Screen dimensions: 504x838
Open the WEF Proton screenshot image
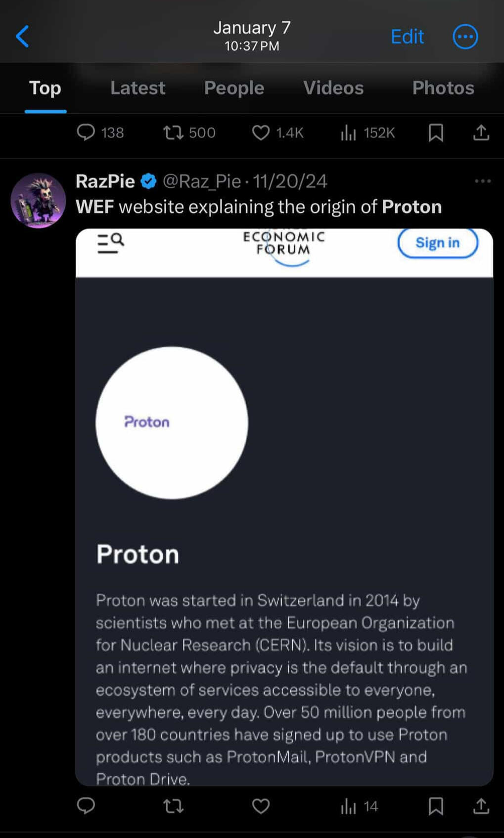(x=284, y=507)
